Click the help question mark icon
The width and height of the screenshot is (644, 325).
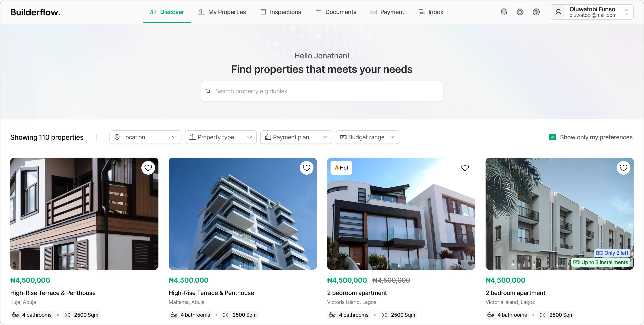tap(536, 12)
